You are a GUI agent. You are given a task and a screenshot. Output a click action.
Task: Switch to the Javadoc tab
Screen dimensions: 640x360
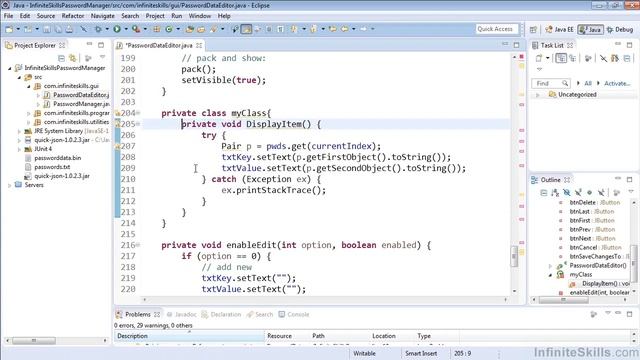coord(181,314)
